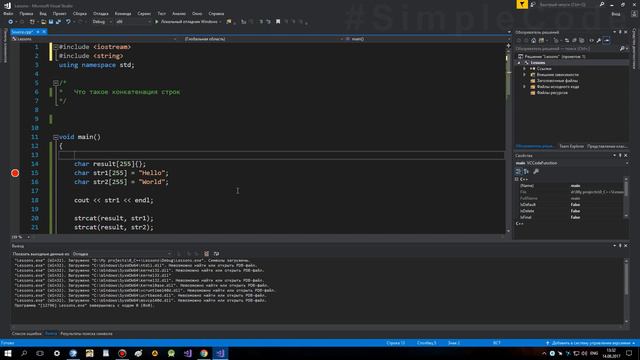Open Windows taskbar search
The height and width of the screenshot is (360, 640).
pos(24,353)
